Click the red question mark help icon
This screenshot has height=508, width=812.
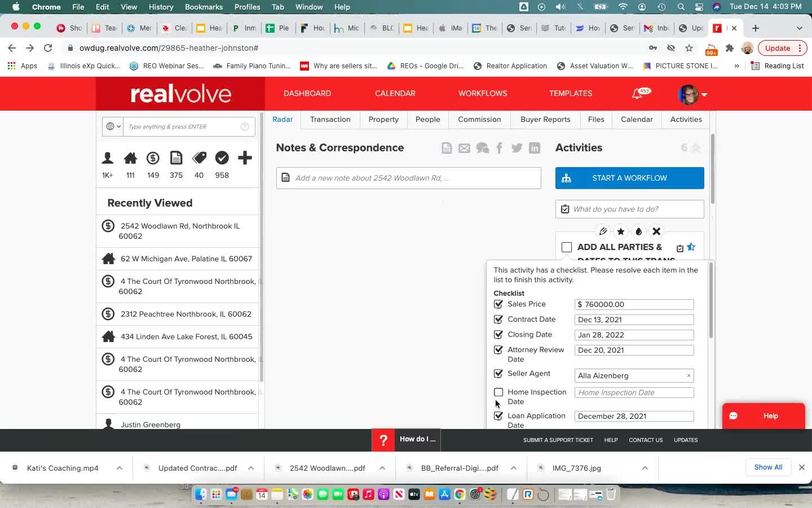point(383,440)
